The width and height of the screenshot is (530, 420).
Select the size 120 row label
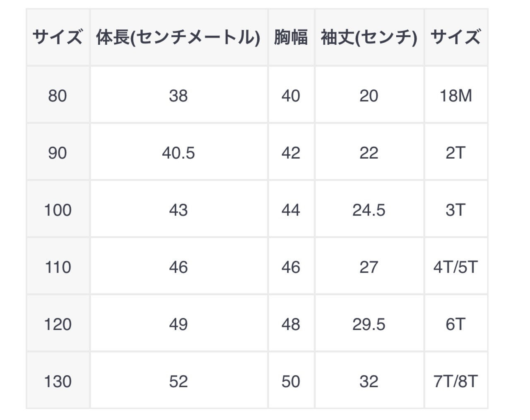[x=58, y=324]
